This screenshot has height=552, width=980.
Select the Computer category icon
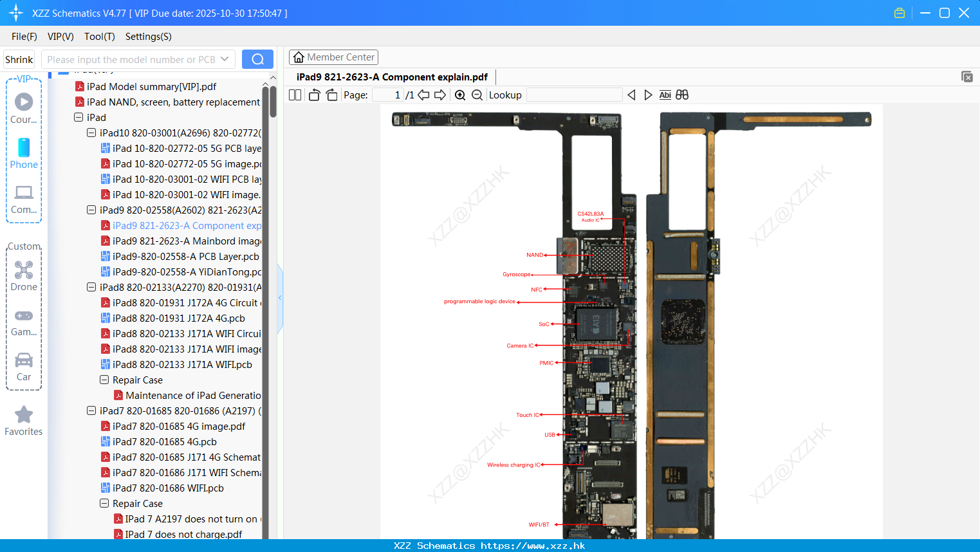pyautogui.click(x=24, y=199)
